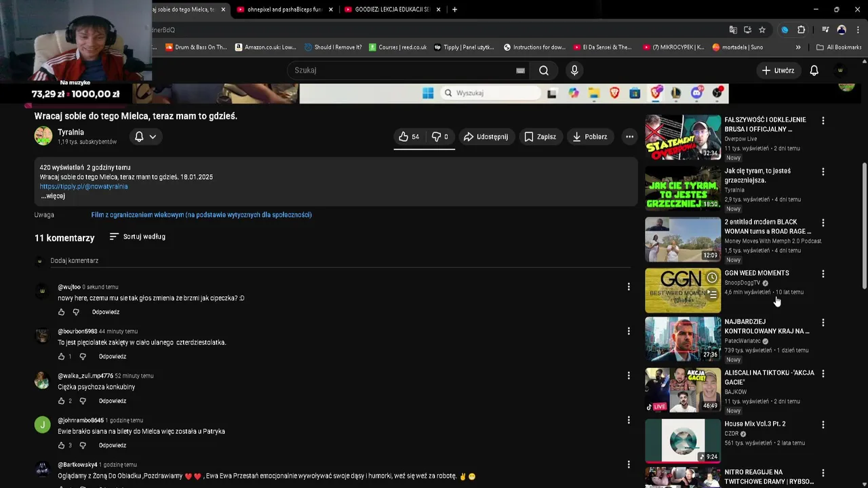
Task: Start voice search with the microphone icon
Action: pos(574,70)
